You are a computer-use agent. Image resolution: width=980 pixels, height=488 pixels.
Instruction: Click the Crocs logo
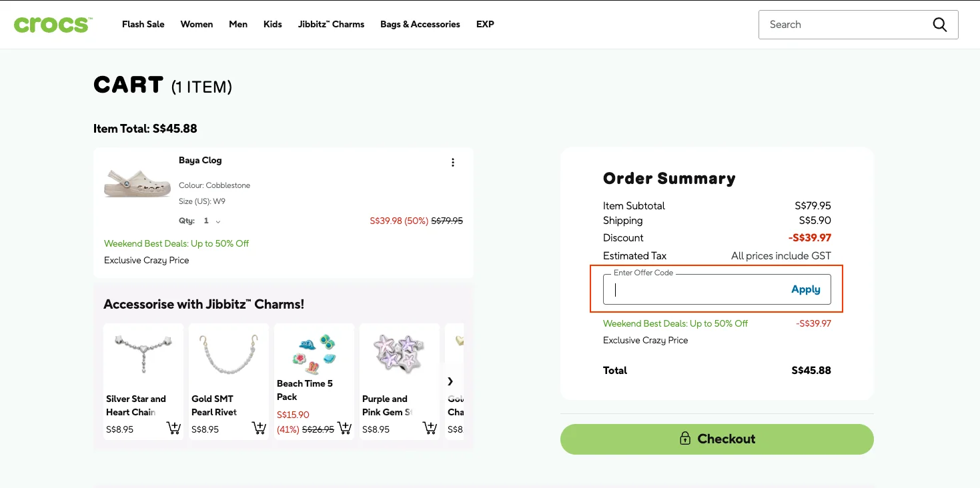click(x=53, y=25)
